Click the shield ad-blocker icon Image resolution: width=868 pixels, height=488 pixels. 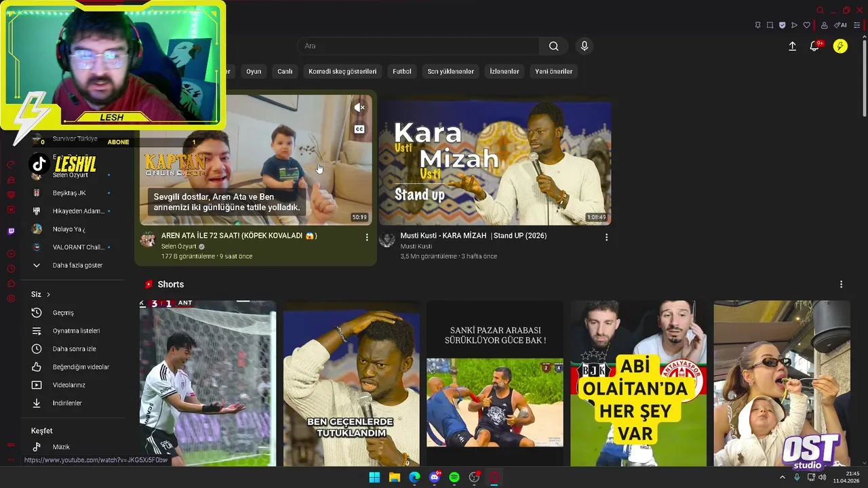pos(782,25)
